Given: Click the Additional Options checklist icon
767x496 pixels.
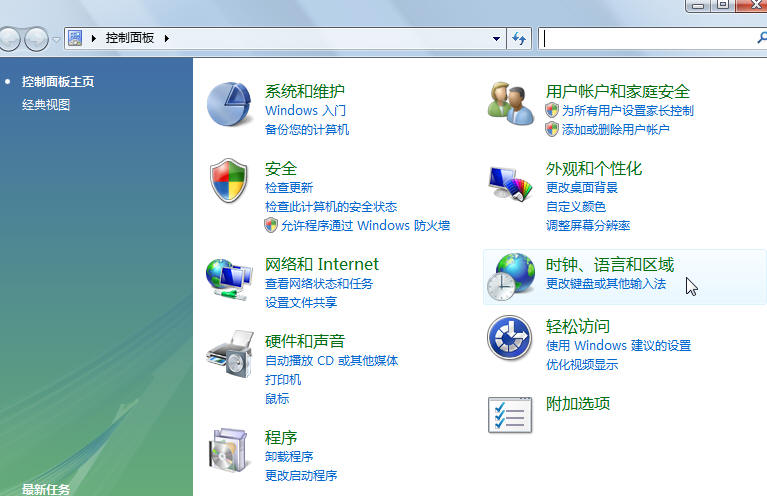Looking at the screenshot, I should 510,415.
